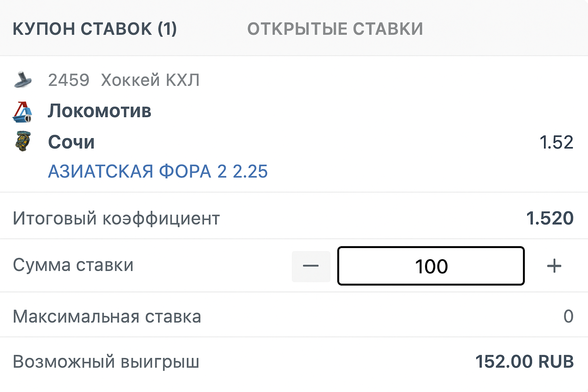
Task: Click the possible winnings 152.00 RUB
Action: (x=524, y=361)
